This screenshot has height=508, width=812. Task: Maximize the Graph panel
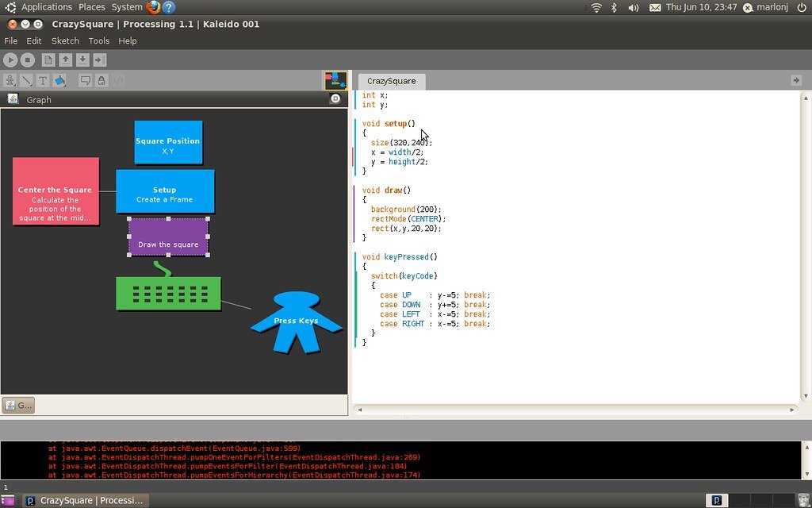(x=335, y=99)
